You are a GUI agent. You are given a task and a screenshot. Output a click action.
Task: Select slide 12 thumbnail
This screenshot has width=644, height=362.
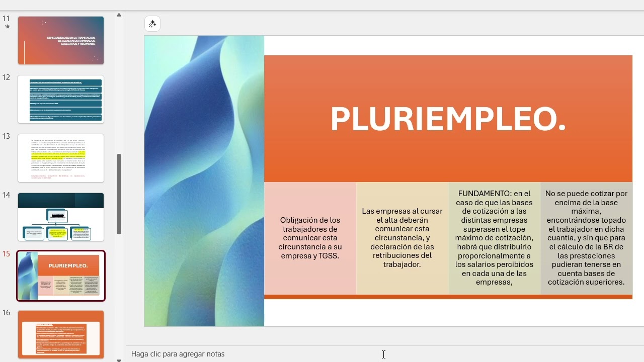[x=61, y=99]
